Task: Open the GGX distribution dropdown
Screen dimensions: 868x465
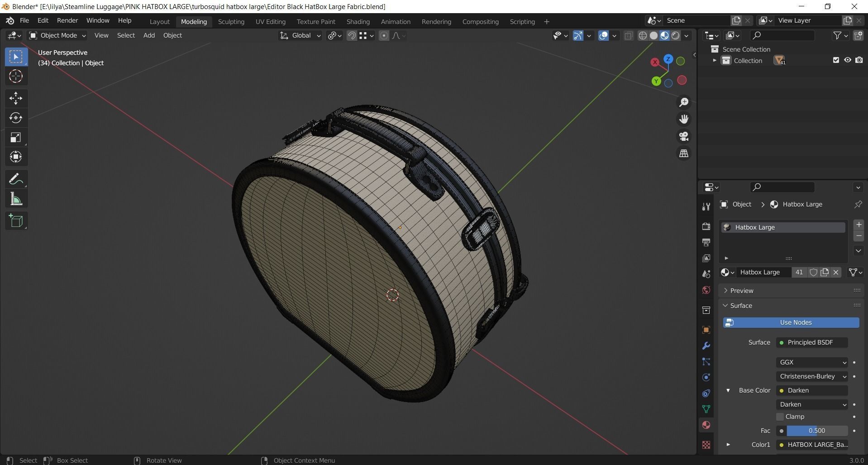Action: (x=812, y=362)
